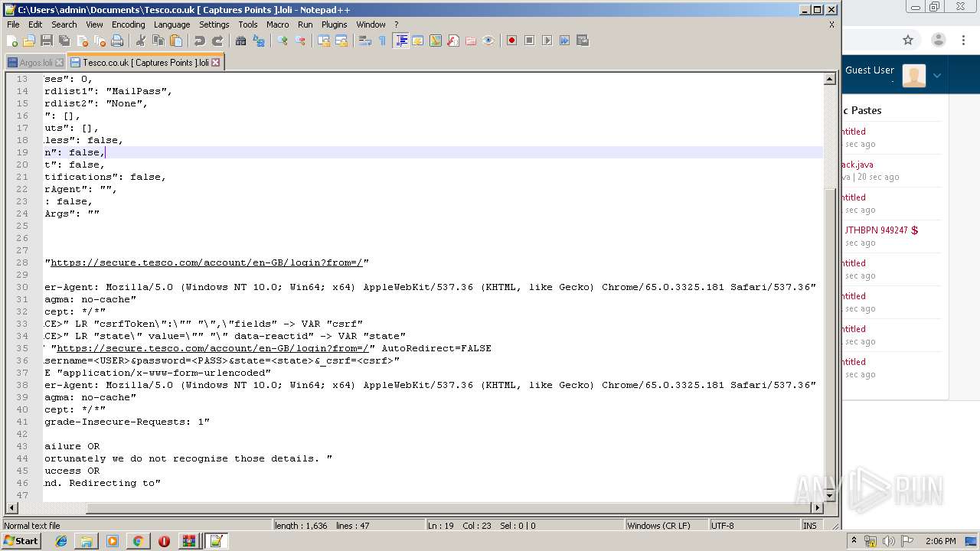
Task: Save the current file via toolbar
Action: tap(47, 41)
